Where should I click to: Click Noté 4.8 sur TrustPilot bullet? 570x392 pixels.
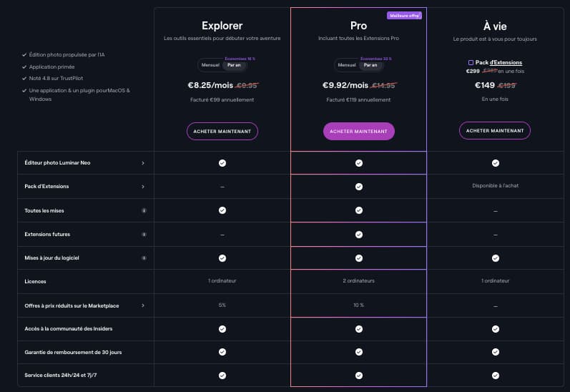click(56, 78)
